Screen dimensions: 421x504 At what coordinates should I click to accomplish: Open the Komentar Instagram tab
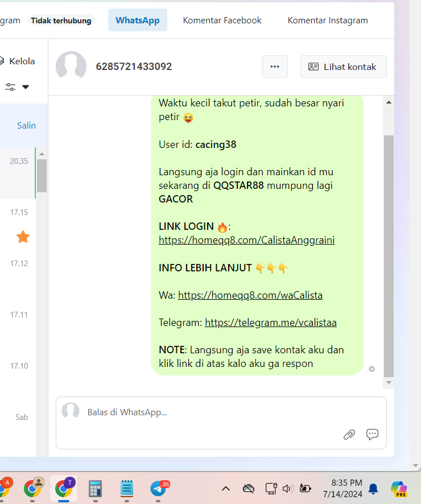point(328,20)
